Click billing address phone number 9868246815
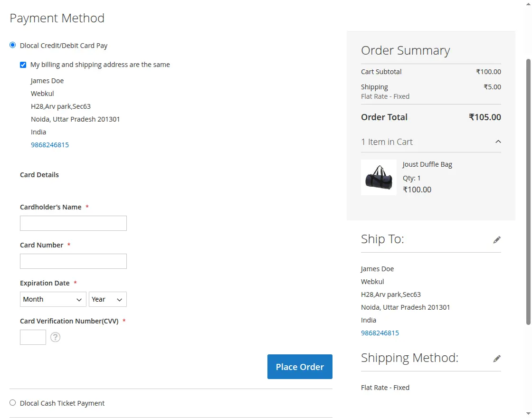 (50, 145)
